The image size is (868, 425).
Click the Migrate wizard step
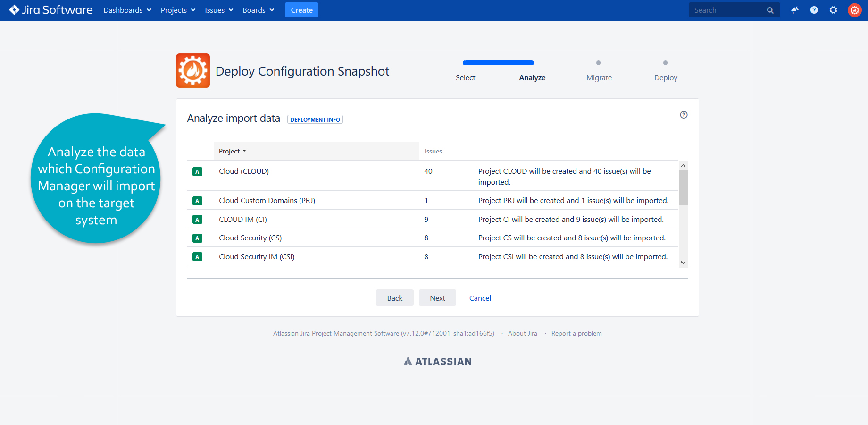point(599,78)
